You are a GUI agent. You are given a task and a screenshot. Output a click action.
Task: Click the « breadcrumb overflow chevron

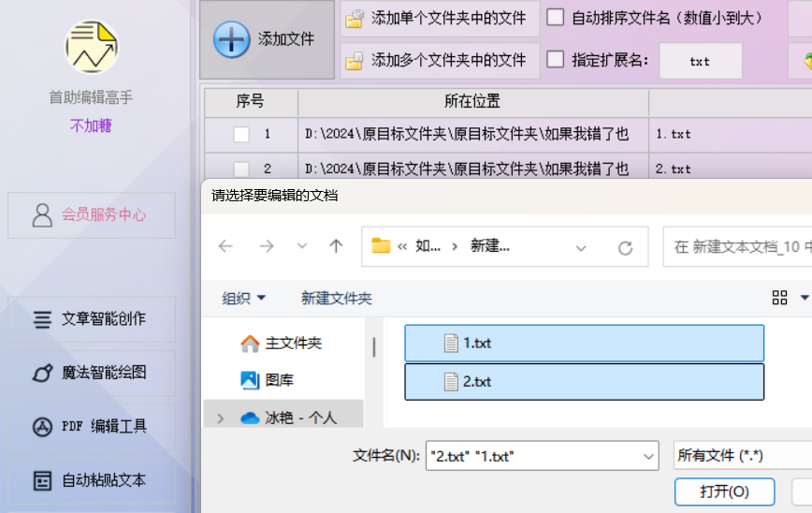pos(402,246)
